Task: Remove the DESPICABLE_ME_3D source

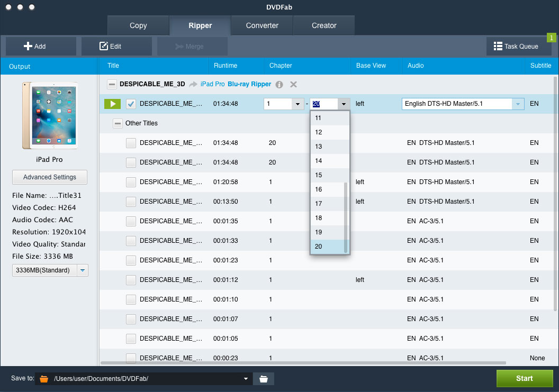Action: [x=293, y=85]
